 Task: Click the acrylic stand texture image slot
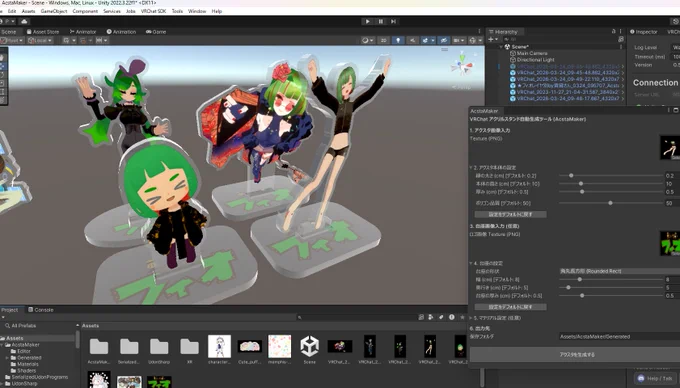670,147
